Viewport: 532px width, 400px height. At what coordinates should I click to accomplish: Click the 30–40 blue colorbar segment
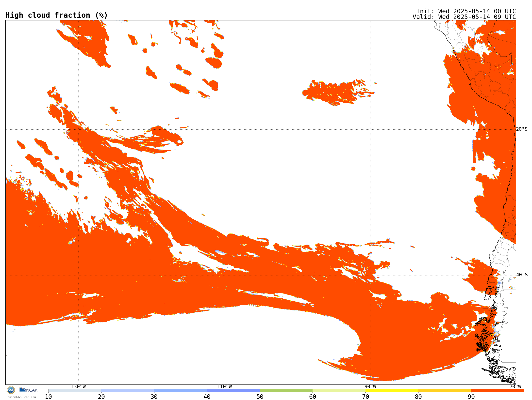[181, 391]
